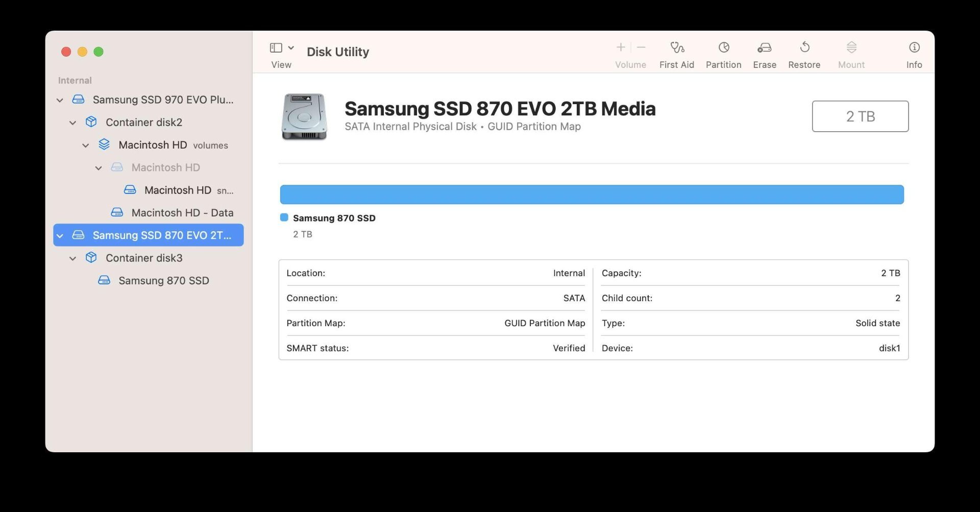Open the Partition pie chart icon
This screenshot has width=980, height=512.
[724, 47]
